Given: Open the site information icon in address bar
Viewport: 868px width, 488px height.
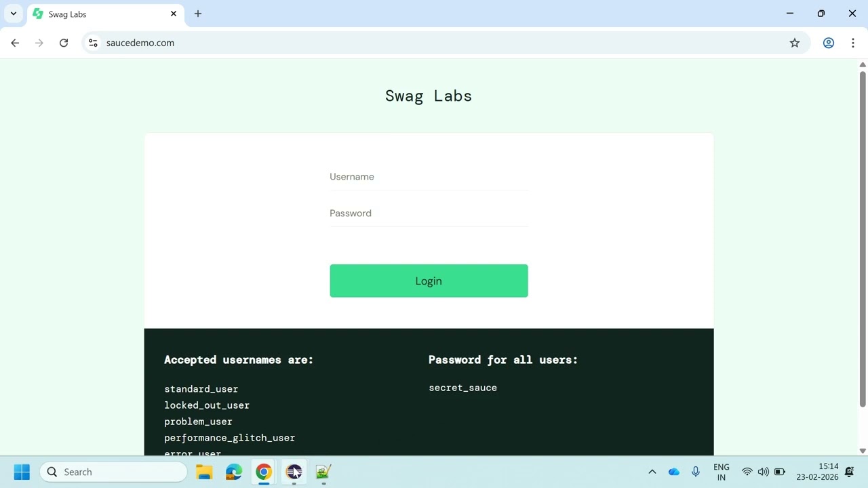Looking at the screenshot, I should click(x=93, y=43).
